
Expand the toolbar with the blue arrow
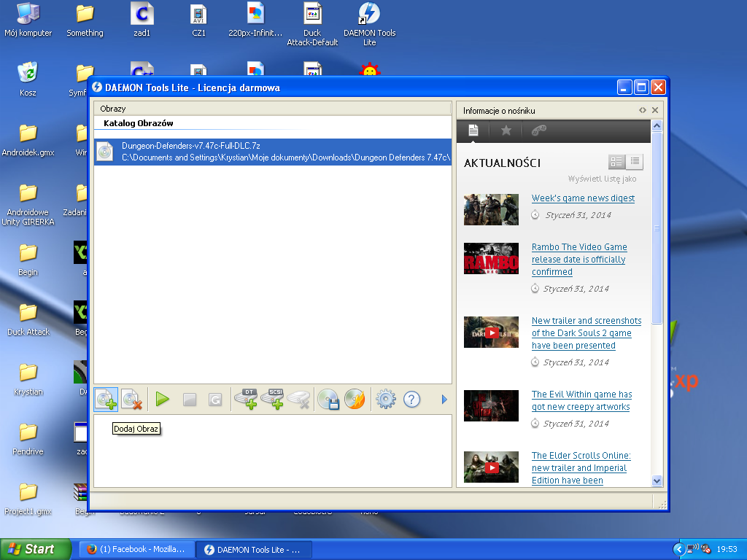pos(444,400)
